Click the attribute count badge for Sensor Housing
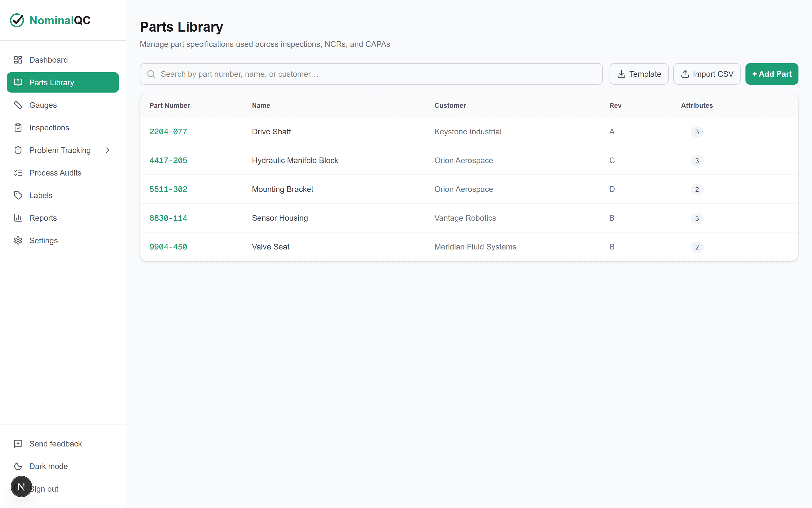Screen dimensions: 812x508 point(697,218)
